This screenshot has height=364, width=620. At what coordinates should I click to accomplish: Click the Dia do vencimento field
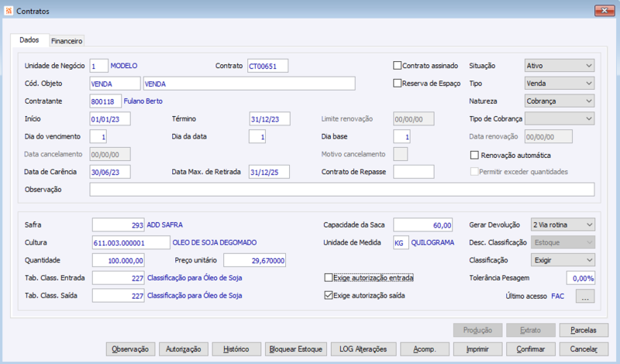[x=98, y=137]
